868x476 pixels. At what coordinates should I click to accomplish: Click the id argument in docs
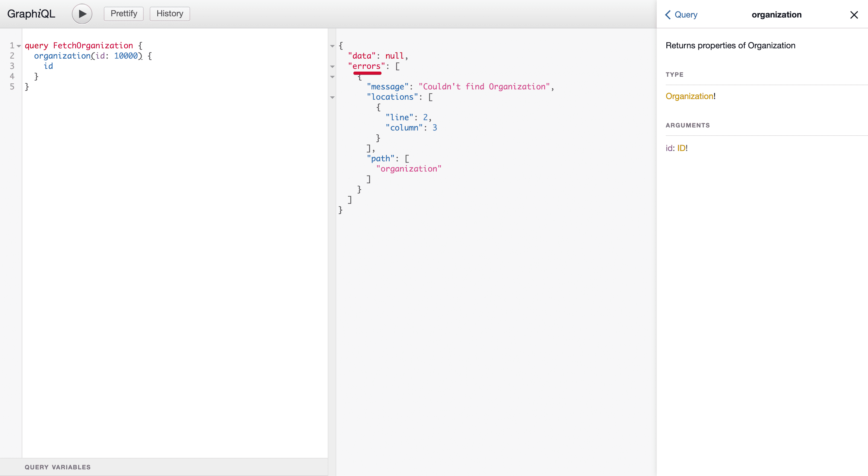click(669, 148)
